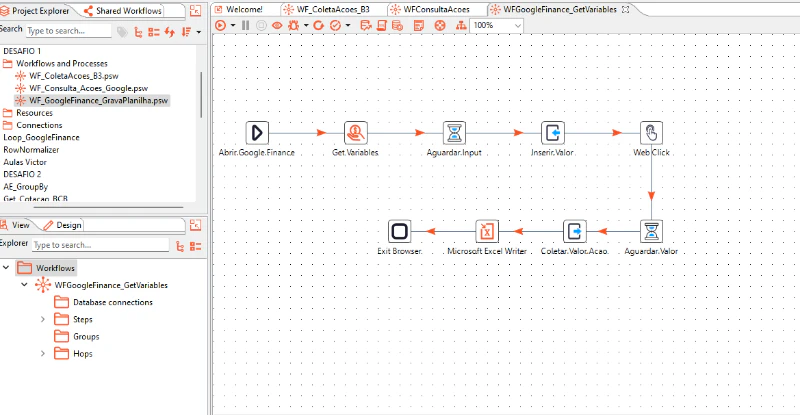The height and width of the screenshot is (415, 800).
Task: Click the tag filter icon
Action: pyautogui.click(x=122, y=32)
